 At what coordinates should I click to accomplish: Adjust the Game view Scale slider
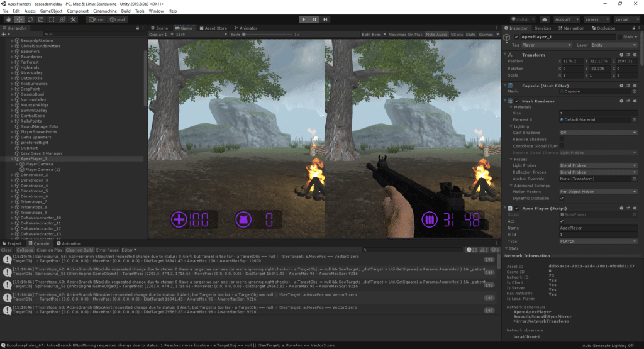point(267,35)
